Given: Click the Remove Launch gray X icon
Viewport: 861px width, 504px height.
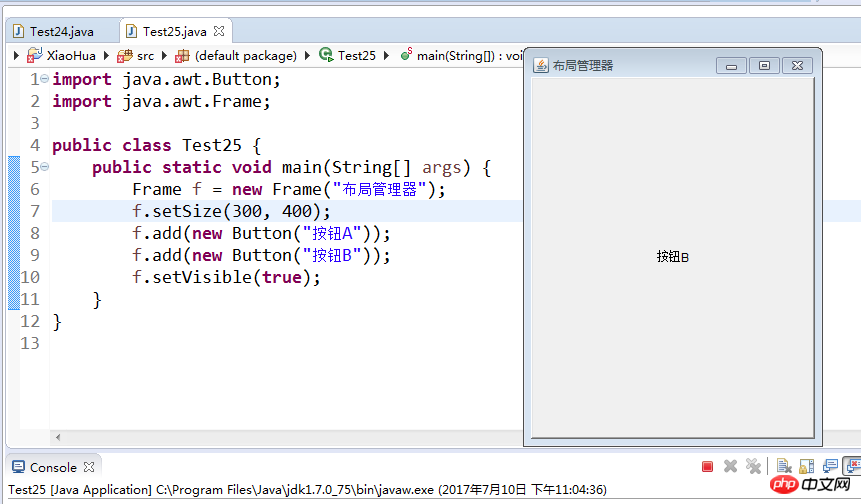Looking at the screenshot, I should point(730,467).
